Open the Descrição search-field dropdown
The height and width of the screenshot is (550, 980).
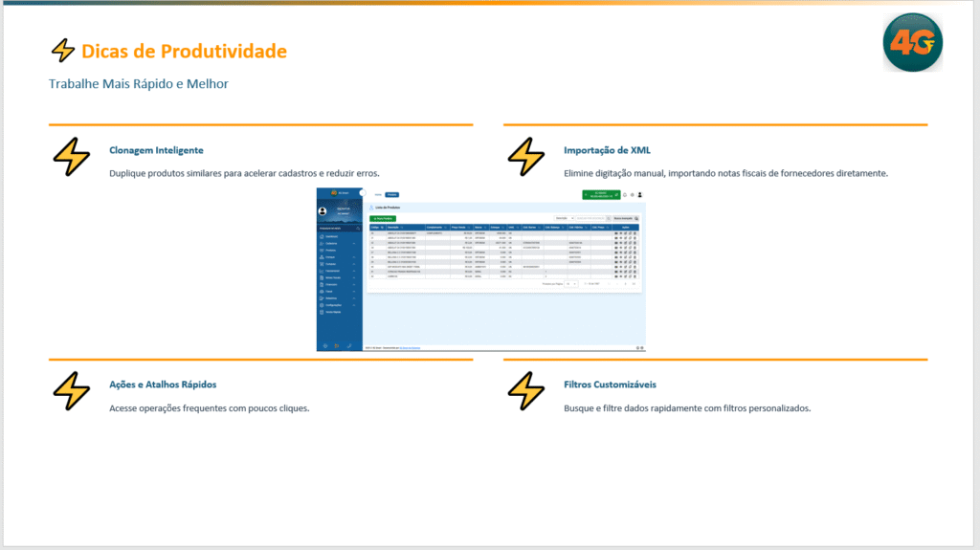point(565,219)
